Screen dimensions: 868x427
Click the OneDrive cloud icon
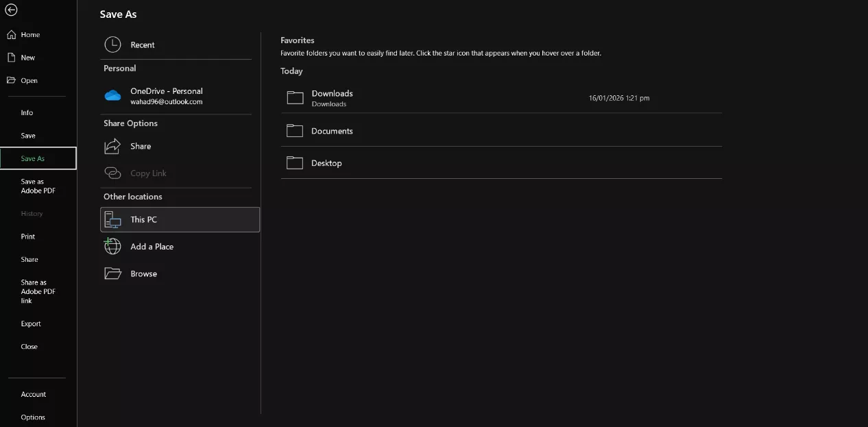[x=112, y=96]
